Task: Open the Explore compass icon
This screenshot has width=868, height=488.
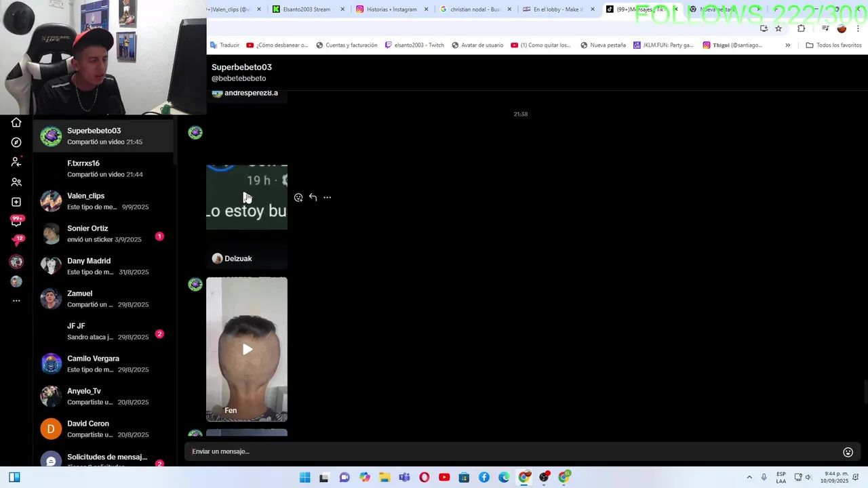Action: [16, 142]
